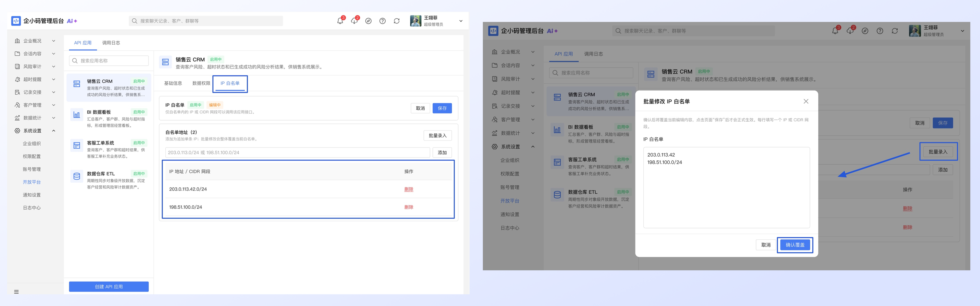Click 创建 API 应用 button
Screen dimensions: 980x306
pyautogui.click(x=109, y=287)
